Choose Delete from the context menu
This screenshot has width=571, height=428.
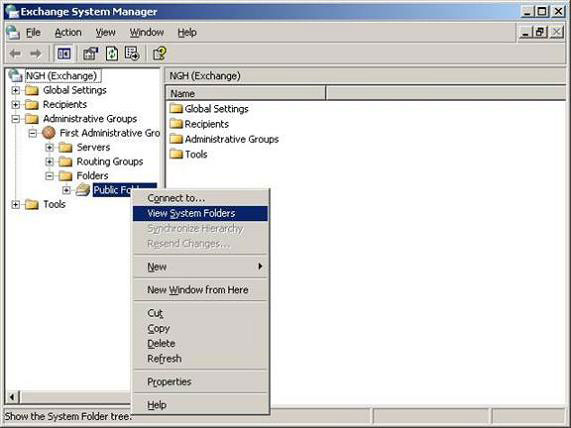[x=200, y=343]
